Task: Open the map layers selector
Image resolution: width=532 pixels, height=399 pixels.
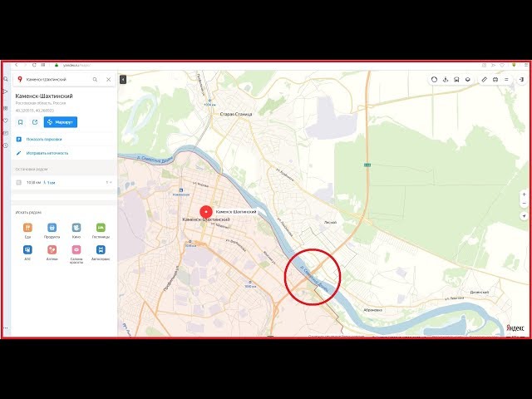Action: 468,80
